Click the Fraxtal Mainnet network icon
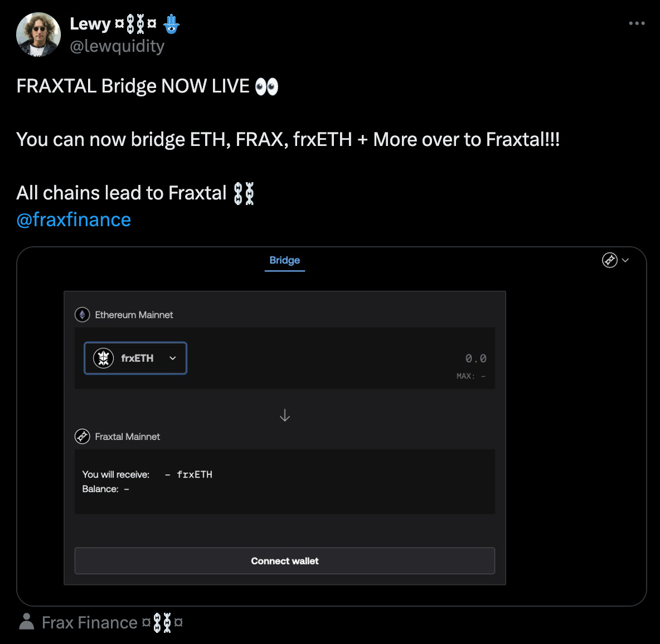The height and width of the screenshot is (644, 660). click(x=82, y=437)
